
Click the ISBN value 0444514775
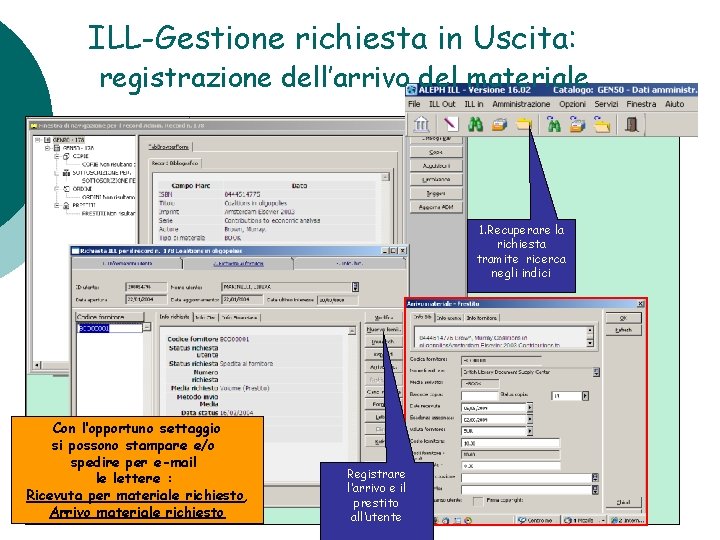[x=242, y=194]
